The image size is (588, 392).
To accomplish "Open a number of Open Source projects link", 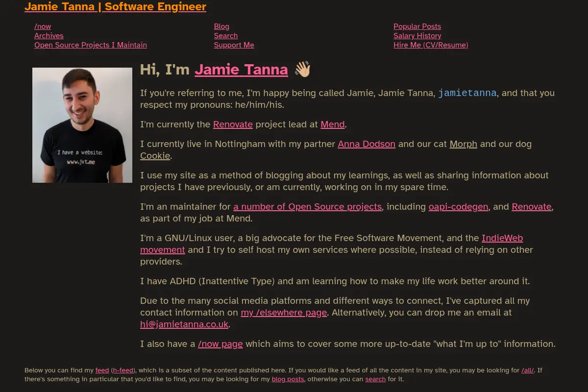I will (307, 207).
